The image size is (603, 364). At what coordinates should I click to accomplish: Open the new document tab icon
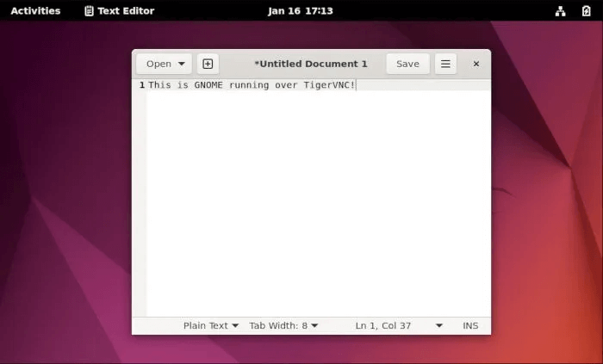(x=208, y=64)
